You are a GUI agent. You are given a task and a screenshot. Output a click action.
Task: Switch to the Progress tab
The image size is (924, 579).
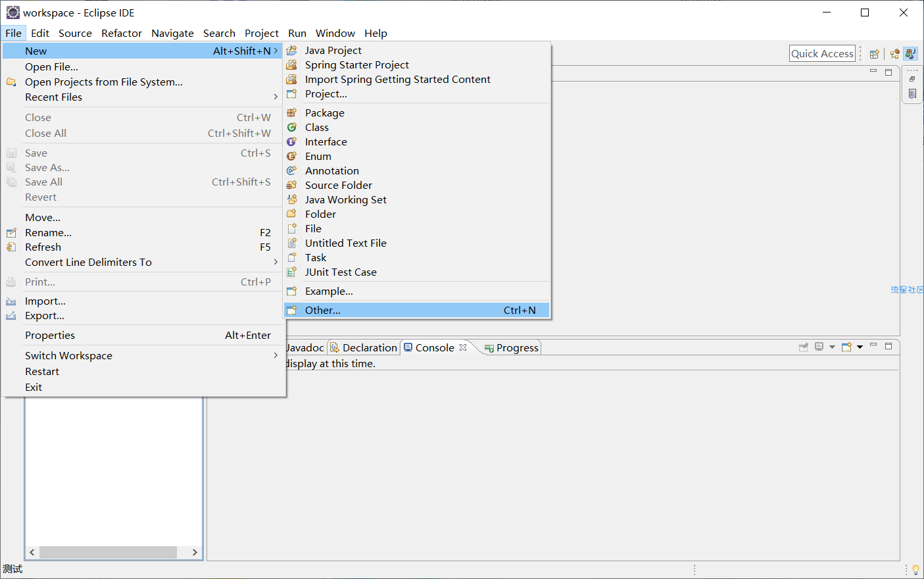pos(512,347)
